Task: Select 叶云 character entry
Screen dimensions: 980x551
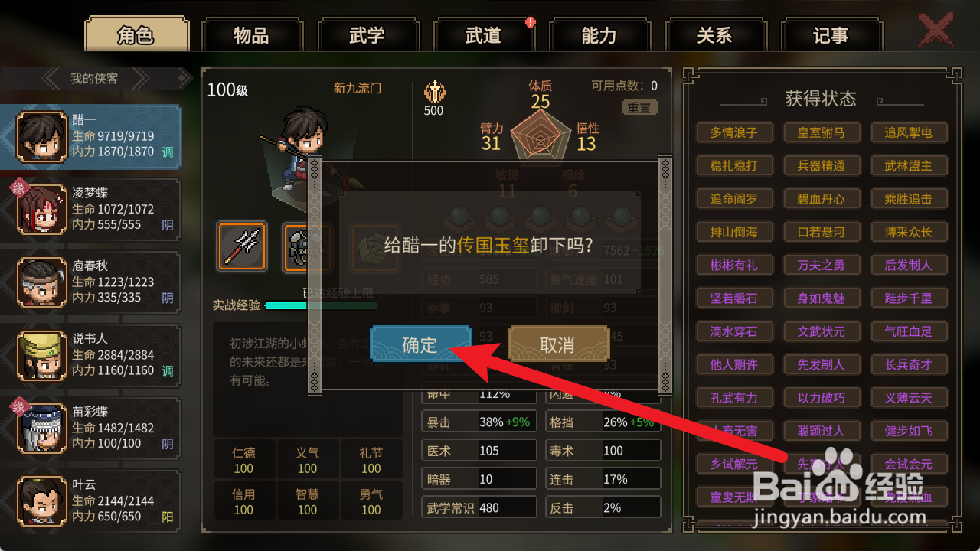Action: coord(90,500)
